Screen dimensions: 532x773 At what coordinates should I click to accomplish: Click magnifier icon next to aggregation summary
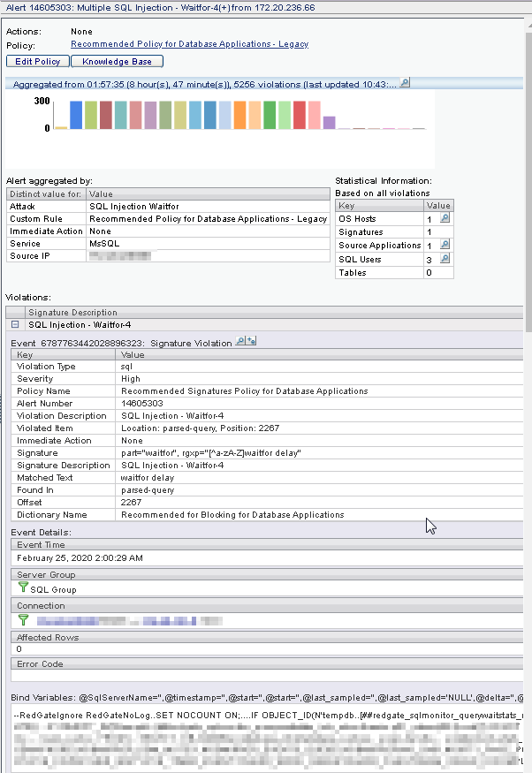click(405, 83)
